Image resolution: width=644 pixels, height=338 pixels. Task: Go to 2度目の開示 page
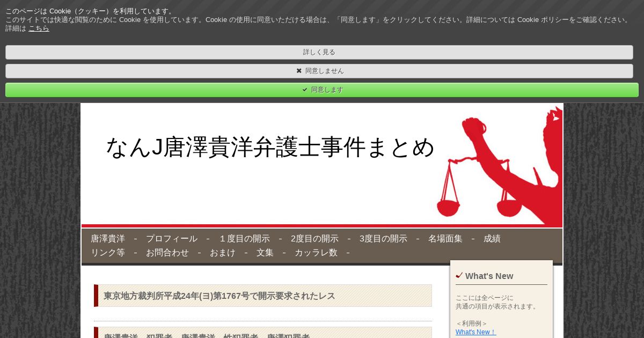point(314,239)
